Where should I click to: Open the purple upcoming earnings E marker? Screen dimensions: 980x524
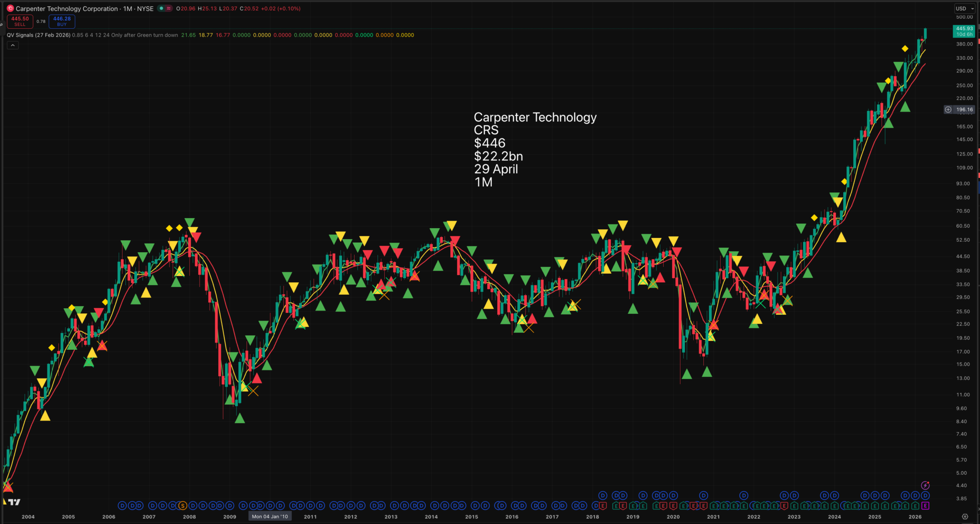point(925,506)
